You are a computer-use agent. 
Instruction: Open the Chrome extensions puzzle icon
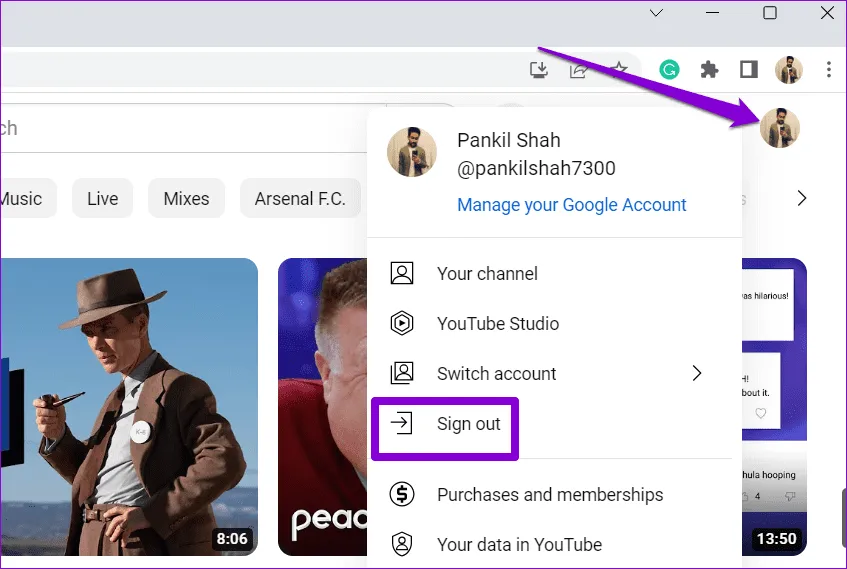pos(709,69)
